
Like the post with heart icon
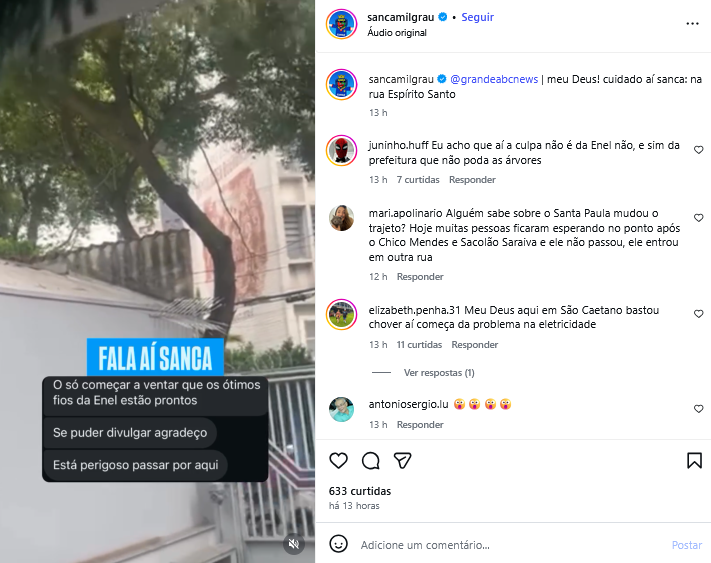338,461
